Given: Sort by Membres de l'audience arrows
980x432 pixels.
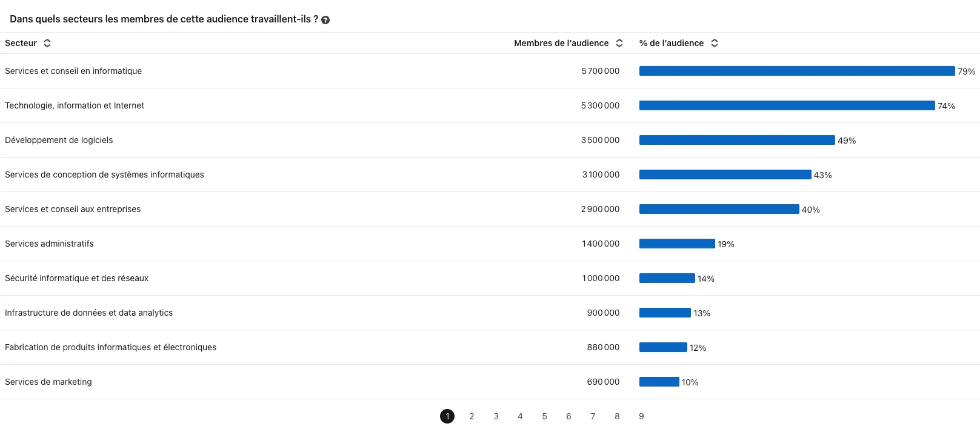Looking at the screenshot, I should tap(619, 43).
